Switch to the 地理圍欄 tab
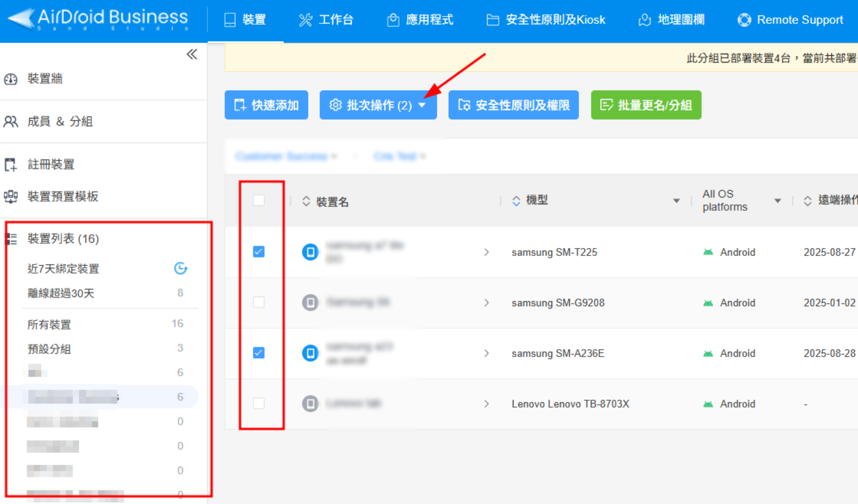 tap(671, 20)
